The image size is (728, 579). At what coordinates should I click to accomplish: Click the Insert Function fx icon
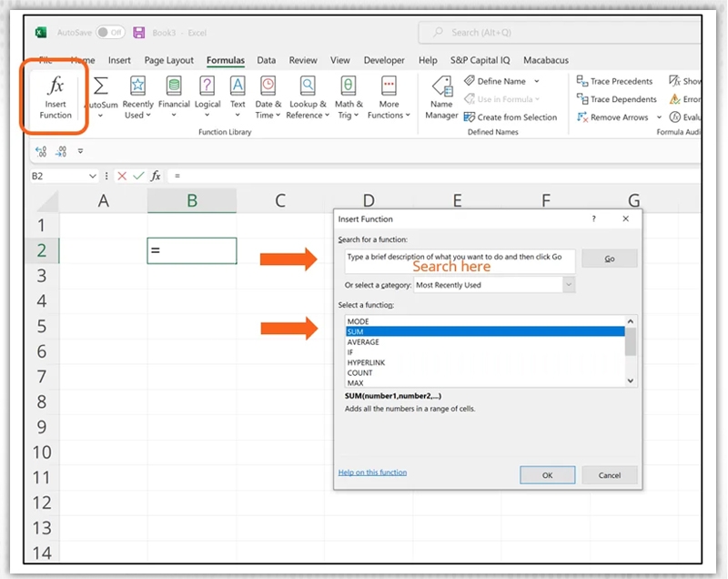pyautogui.click(x=56, y=86)
